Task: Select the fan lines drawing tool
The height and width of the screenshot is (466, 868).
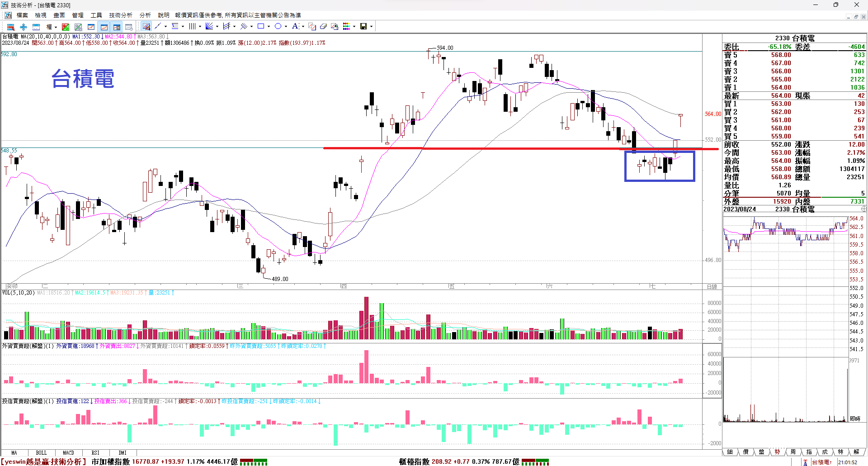Action: pos(209,27)
